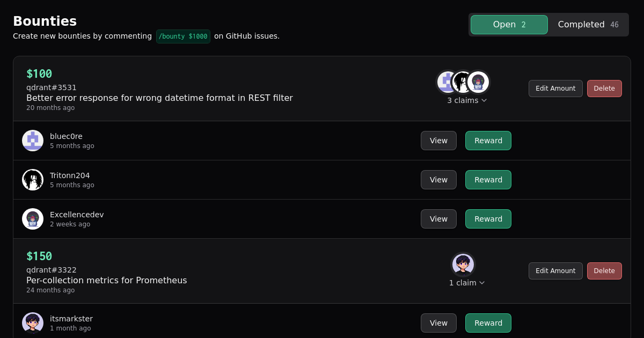This screenshot has height=338, width=644.
Task: Switch to the Open bounties tab
Action: pyautogui.click(x=509, y=25)
